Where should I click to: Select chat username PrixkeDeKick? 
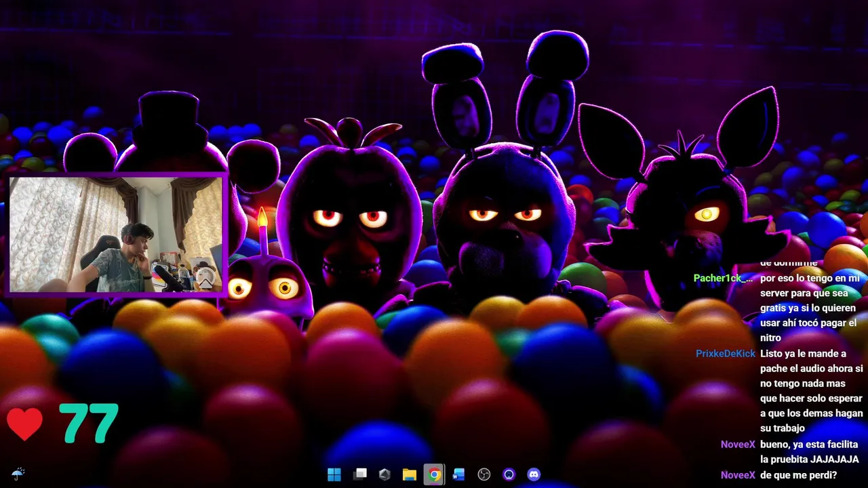click(x=725, y=354)
